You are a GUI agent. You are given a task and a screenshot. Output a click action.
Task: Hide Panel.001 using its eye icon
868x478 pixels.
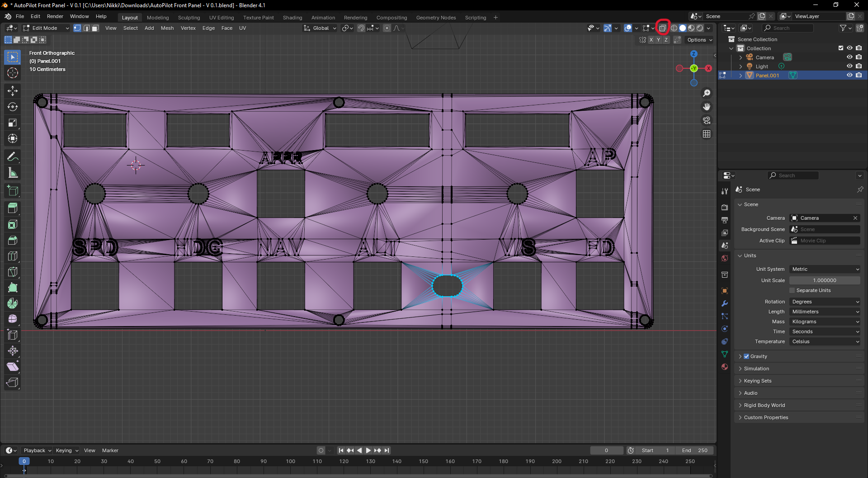click(849, 76)
